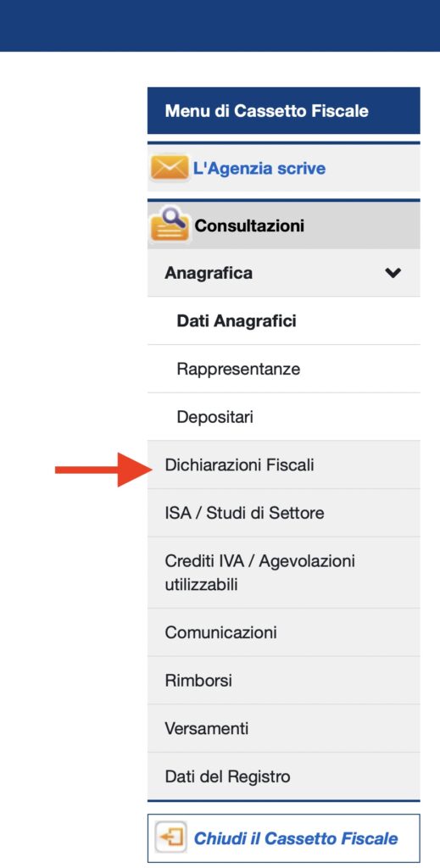
Task: Go to Comunicazioni section
Action: [284, 632]
